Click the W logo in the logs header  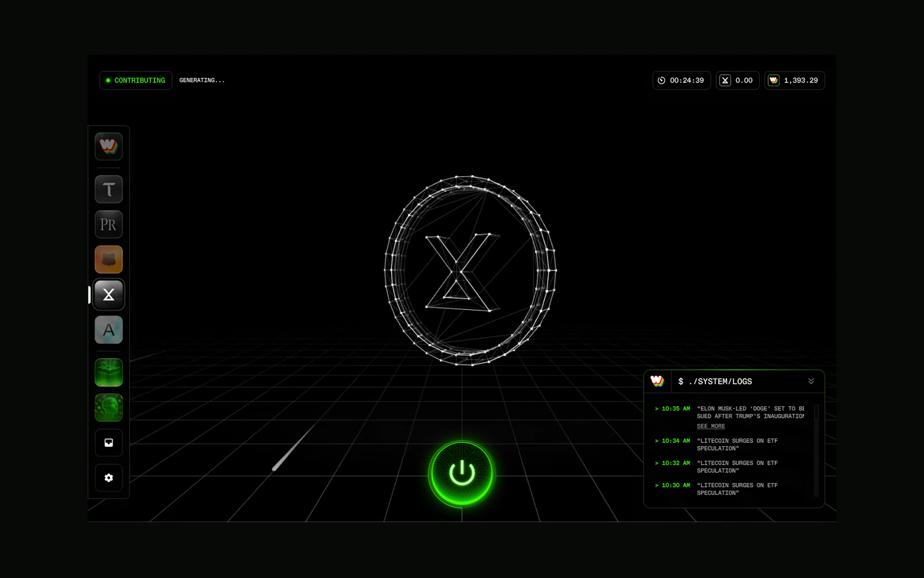pyautogui.click(x=657, y=381)
